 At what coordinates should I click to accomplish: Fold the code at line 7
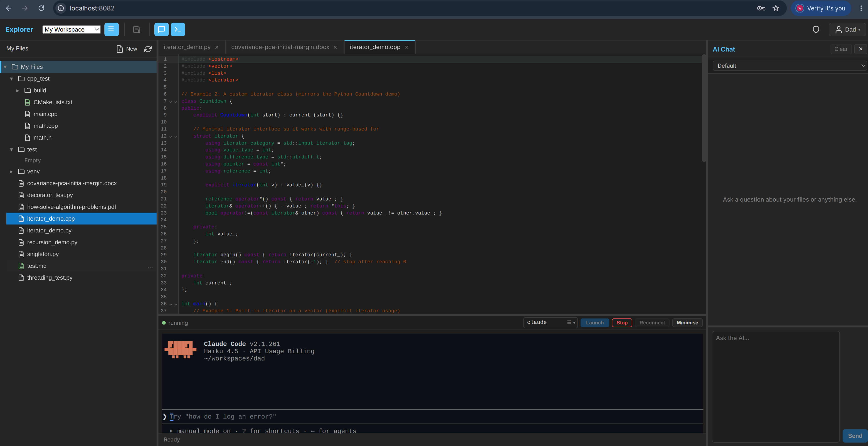pos(170,101)
